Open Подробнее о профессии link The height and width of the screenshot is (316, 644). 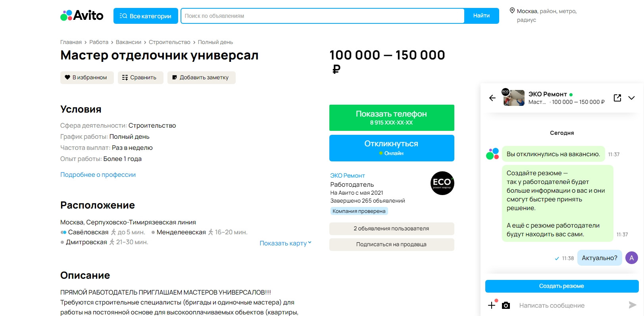(98, 174)
